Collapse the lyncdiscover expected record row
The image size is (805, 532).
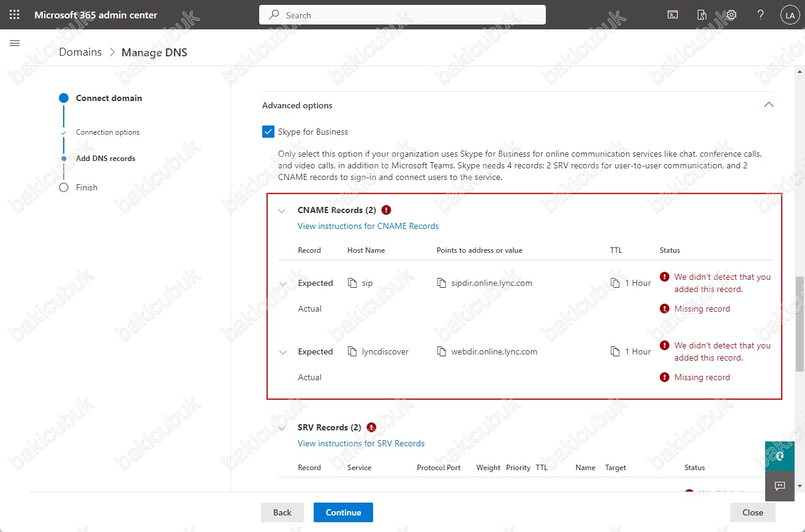click(282, 352)
